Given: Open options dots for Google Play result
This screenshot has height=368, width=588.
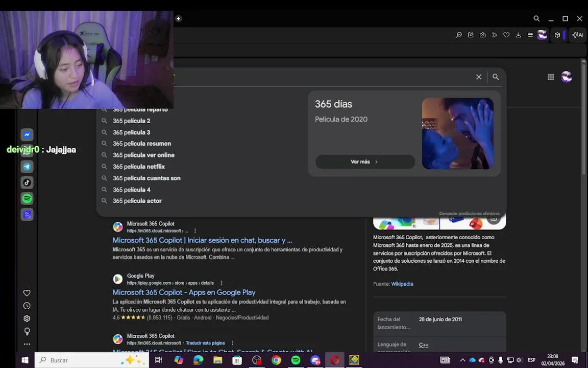Looking at the screenshot, I should click(221, 283).
